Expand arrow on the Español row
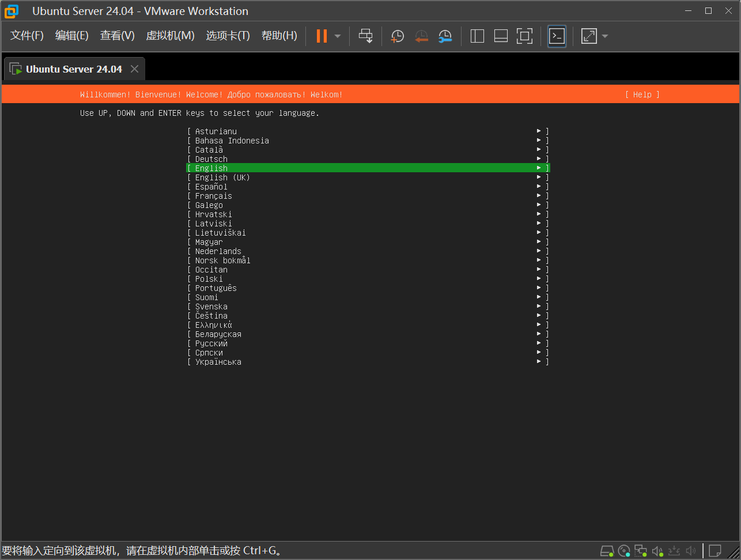The width and height of the screenshot is (741, 560). (x=539, y=187)
